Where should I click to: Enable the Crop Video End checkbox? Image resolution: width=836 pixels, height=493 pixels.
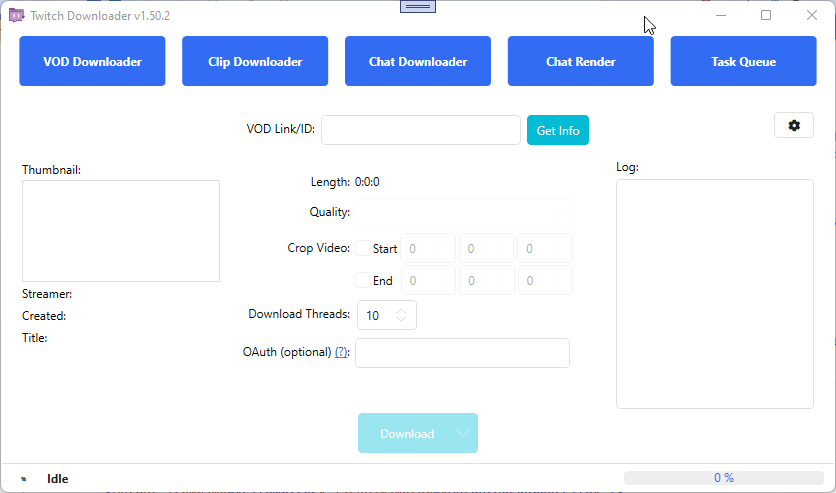click(x=363, y=280)
